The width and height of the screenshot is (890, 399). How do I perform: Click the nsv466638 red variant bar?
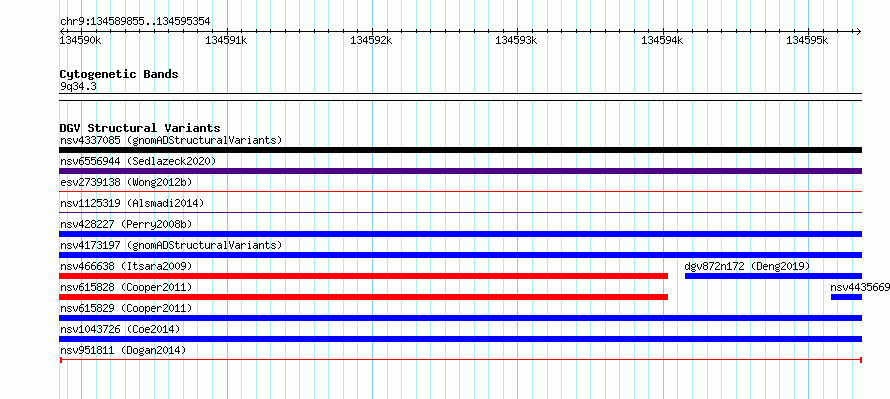(x=364, y=276)
